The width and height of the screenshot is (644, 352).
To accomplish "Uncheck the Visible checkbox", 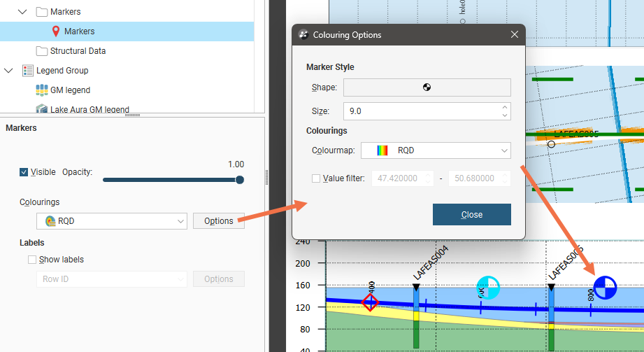I will pyautogui.click(x=24, y=172).
